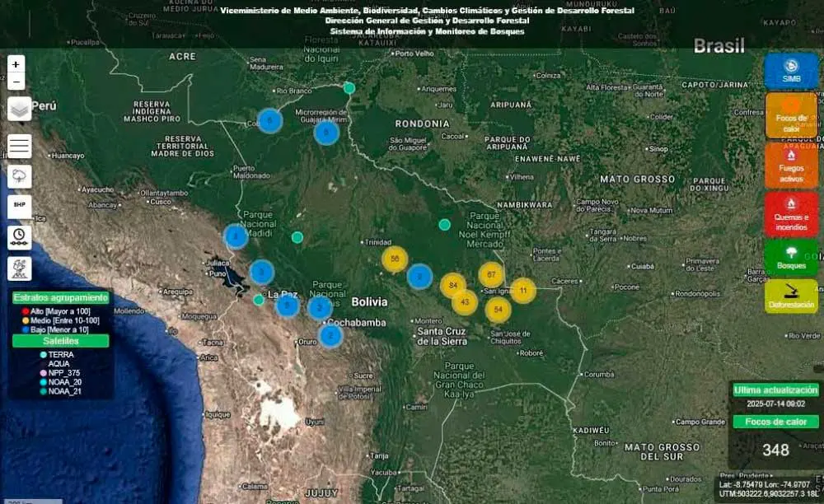Click the TERRA satellite legend entry
824x504 pixels.
(x=57, y=355)
